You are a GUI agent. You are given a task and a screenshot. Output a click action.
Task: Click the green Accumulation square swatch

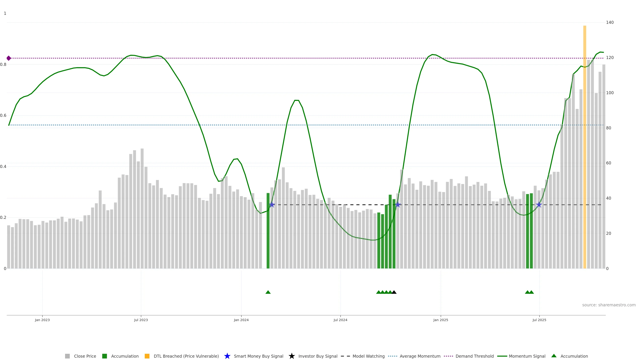(x=104, y=356)
